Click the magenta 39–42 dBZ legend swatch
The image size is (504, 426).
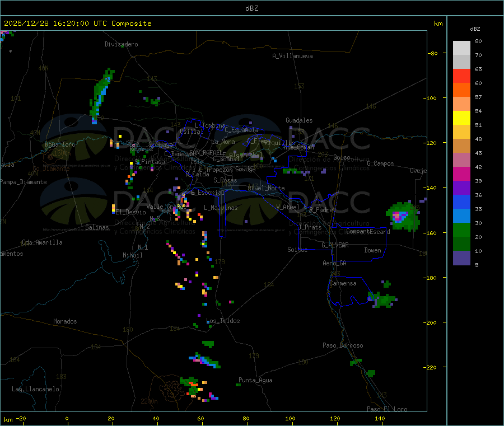461,174
